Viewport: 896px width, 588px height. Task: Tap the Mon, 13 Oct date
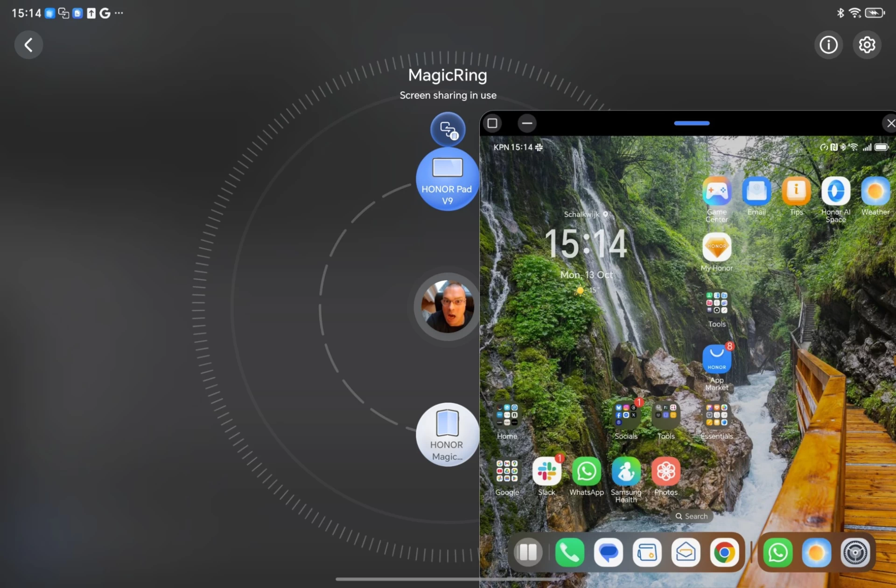click(x=587, y=275)
